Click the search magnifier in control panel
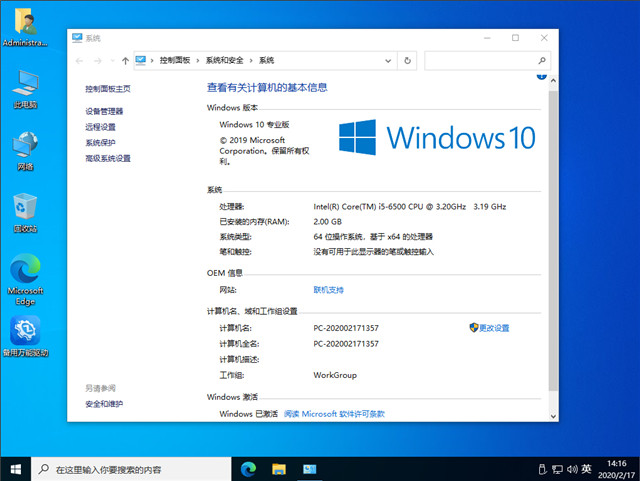This screenshot has width=640, height=481. coord(542,61)
